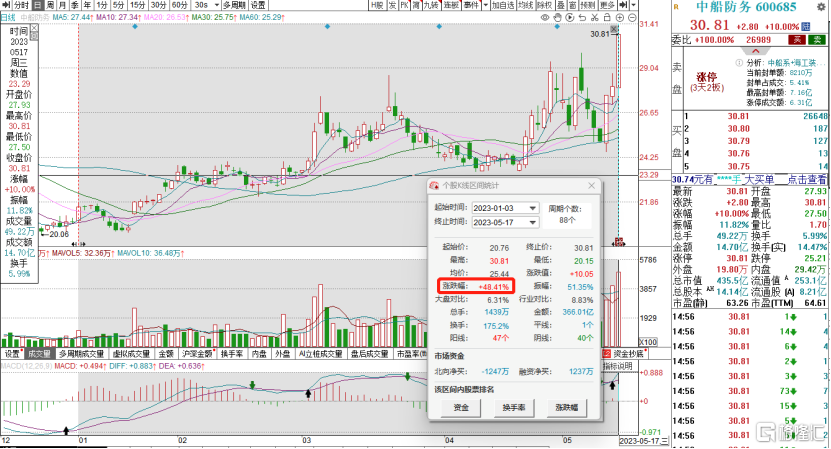
Task: Close the 时间 data info panel
Action: 34,27
